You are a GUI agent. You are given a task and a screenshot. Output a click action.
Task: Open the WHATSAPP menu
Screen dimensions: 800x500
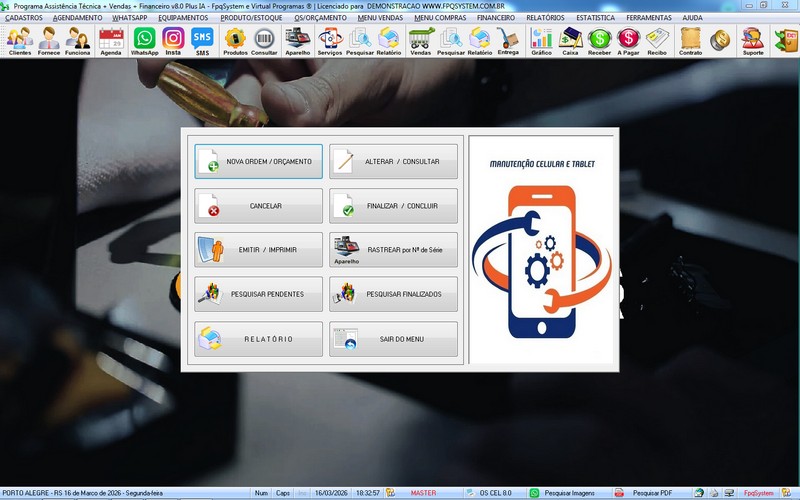[130, 17]
